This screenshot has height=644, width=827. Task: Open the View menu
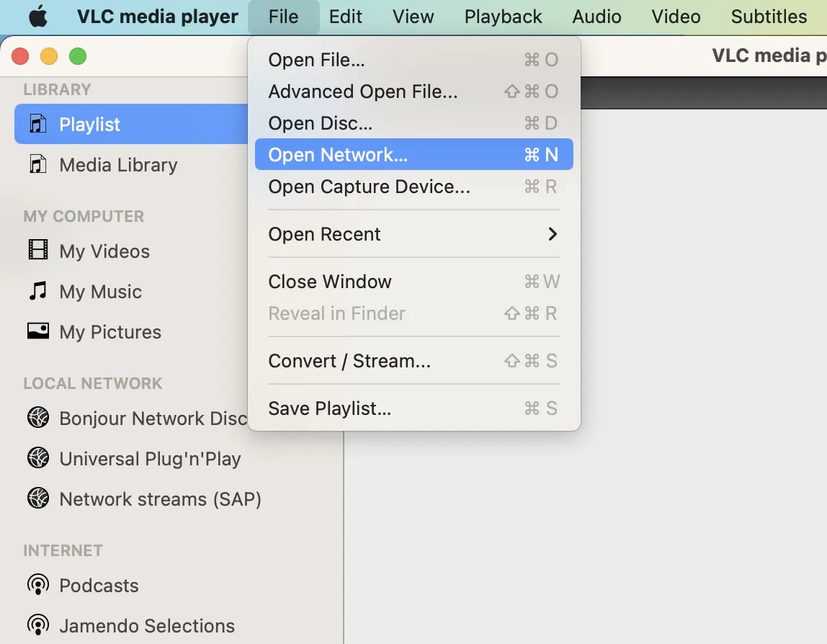point(413,17)
